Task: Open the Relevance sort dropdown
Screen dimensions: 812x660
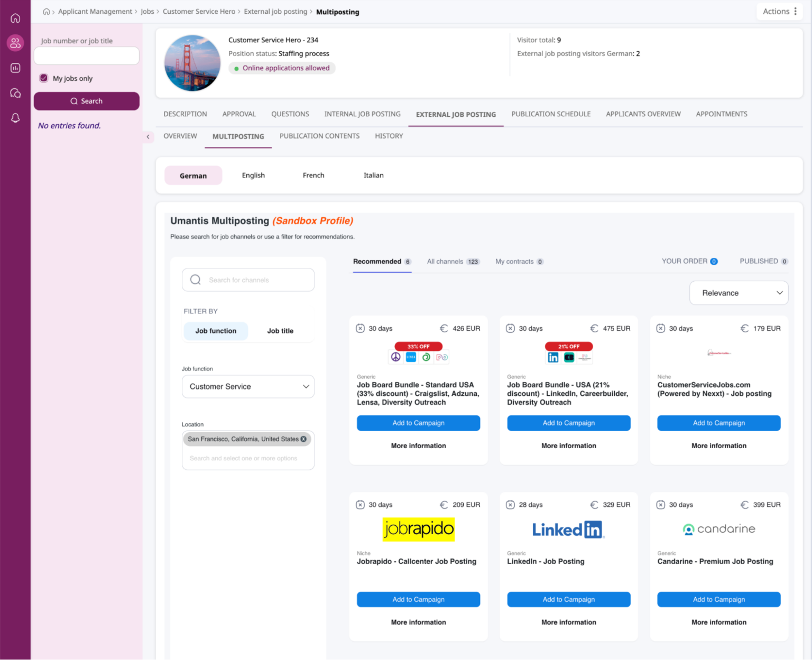Action: [739, 293]
